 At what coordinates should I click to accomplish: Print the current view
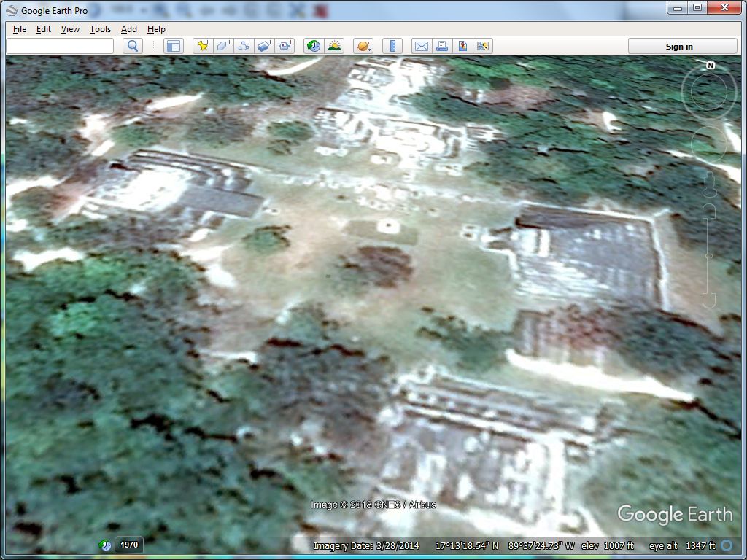441,46
